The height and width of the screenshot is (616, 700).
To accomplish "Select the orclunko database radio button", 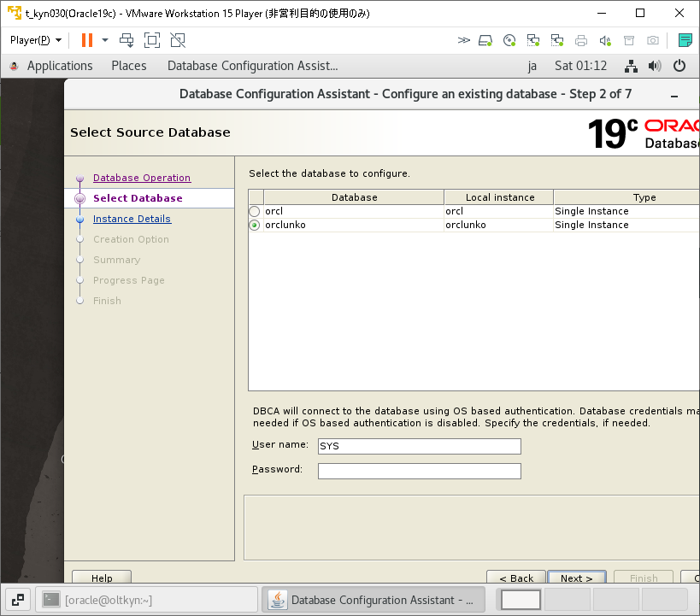I will pos(255,225).
